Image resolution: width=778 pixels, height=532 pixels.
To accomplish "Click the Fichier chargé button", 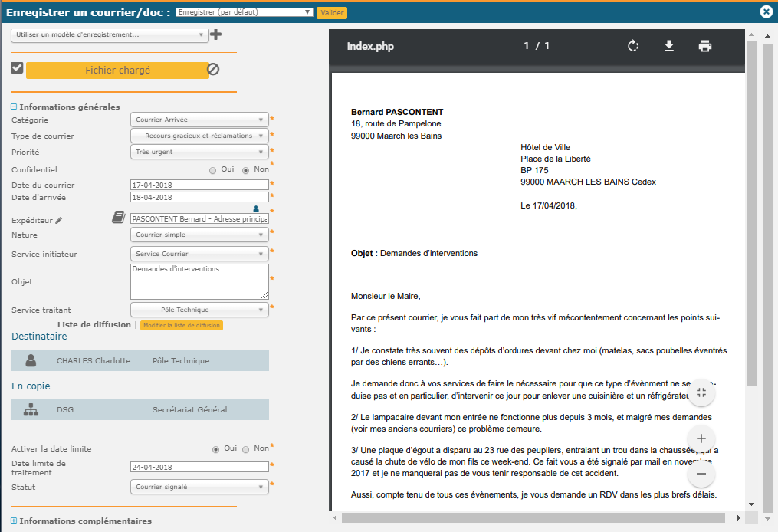I will click(117, 70).
